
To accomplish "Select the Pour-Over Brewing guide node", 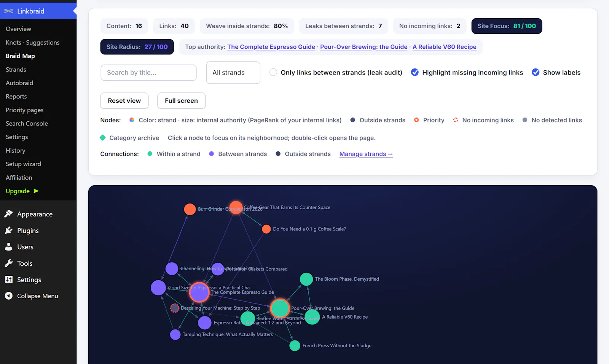I will 280,308.
